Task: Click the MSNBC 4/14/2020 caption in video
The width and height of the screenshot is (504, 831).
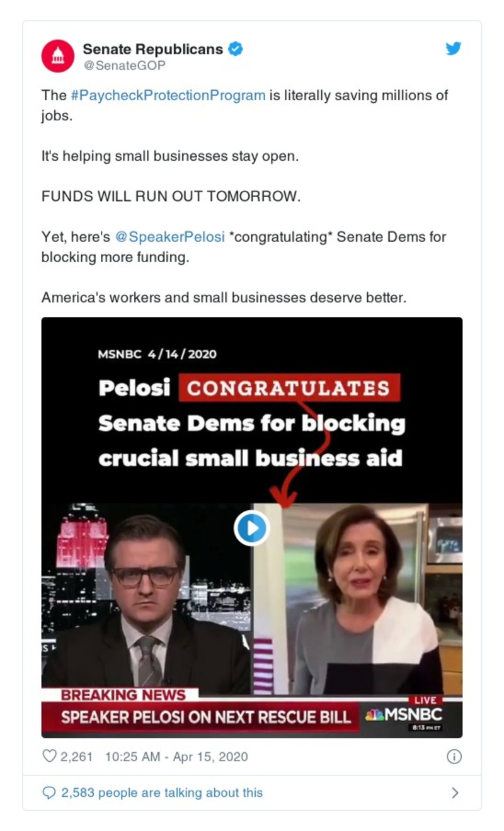Action: pos(157,353)
